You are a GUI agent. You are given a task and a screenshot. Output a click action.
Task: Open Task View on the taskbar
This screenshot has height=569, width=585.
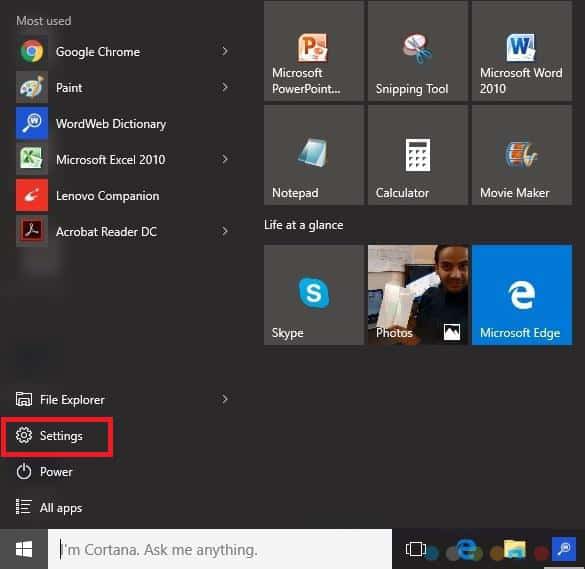[x=416, y=549]
